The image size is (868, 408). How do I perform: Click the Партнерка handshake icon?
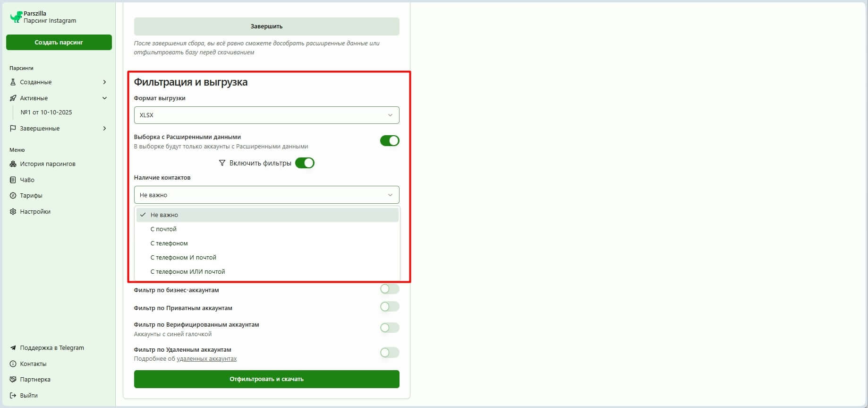coord(13,379)
